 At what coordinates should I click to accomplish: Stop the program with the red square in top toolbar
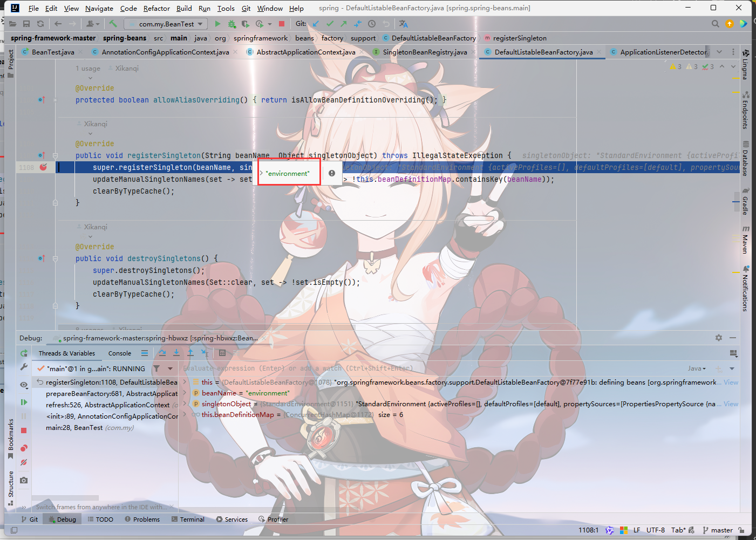click(x=281, y=24)
